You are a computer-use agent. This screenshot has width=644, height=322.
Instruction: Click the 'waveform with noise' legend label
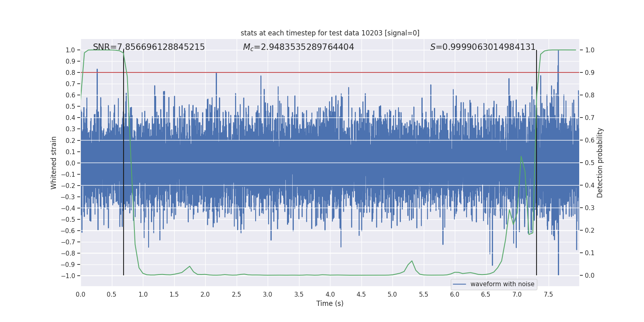pos(502,284)
